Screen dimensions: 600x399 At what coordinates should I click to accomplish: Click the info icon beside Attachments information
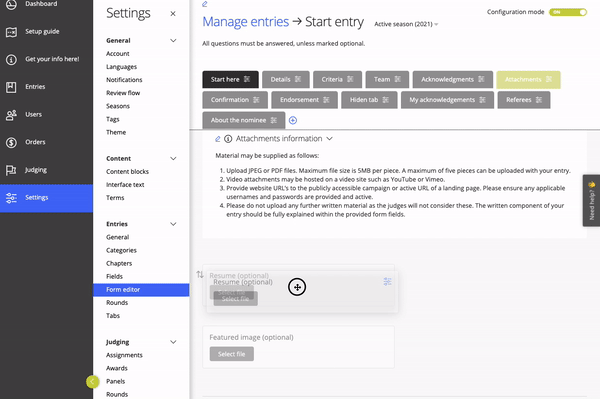228,139
